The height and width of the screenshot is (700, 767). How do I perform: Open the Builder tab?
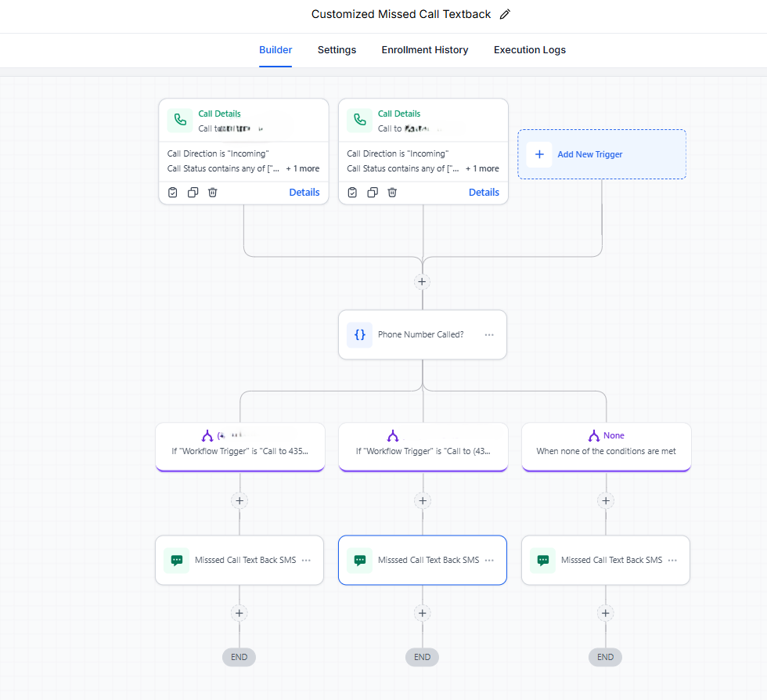[x=275, y=50]
